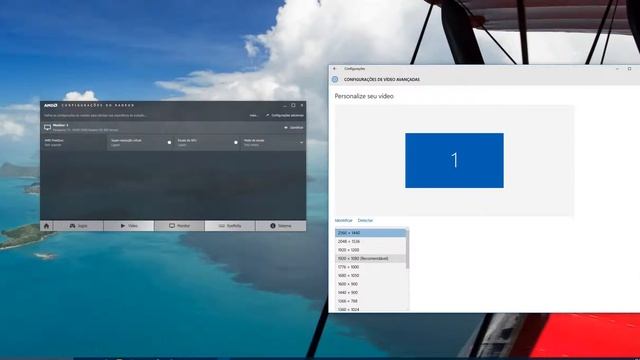The width and height of the screenshot is (640, 360).
Task: Select 1920 × 1080 (Recomendável) resolution
Action: click(371, 258)
